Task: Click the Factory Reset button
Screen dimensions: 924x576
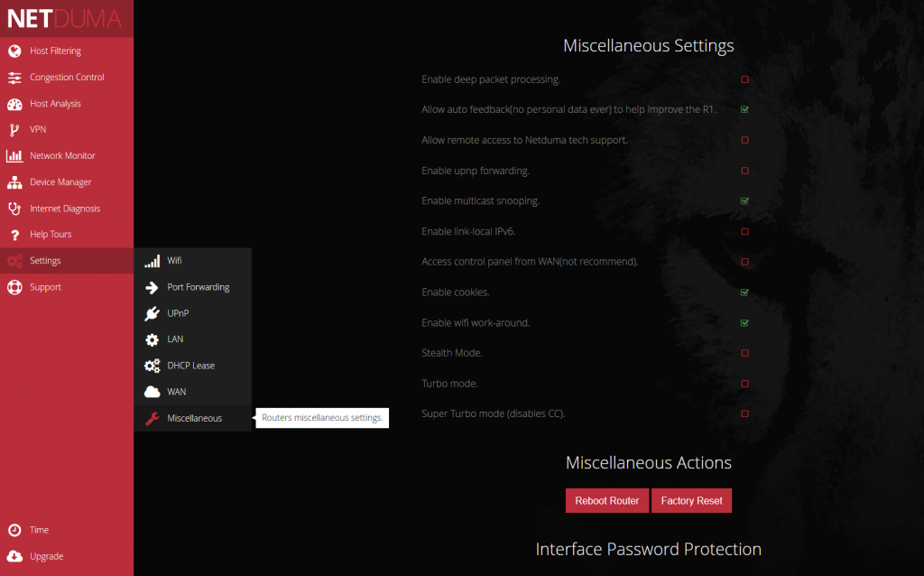Action: 691,501
